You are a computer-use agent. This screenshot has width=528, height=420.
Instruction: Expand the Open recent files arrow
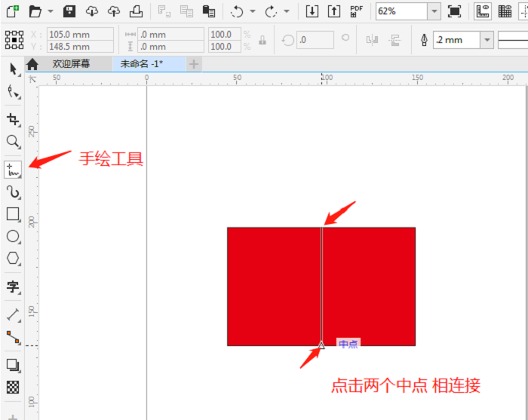click(x=51, y=11)
